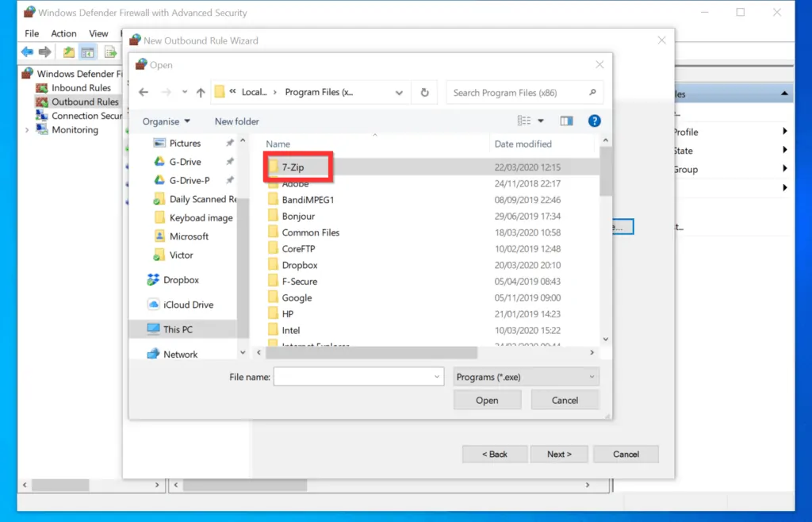Expand the address bar path dropdown
Viewport: 812px width, 522px height.
coord(400,92)
